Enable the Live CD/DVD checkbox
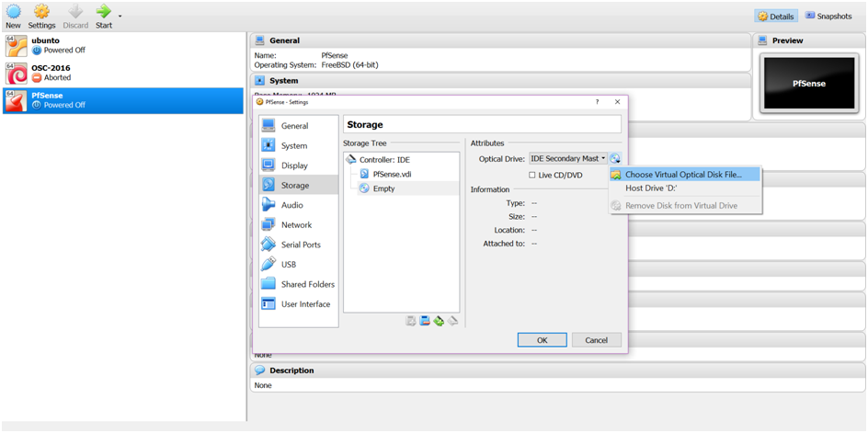This screenshot has width=868, height=433. coord(532,175)
